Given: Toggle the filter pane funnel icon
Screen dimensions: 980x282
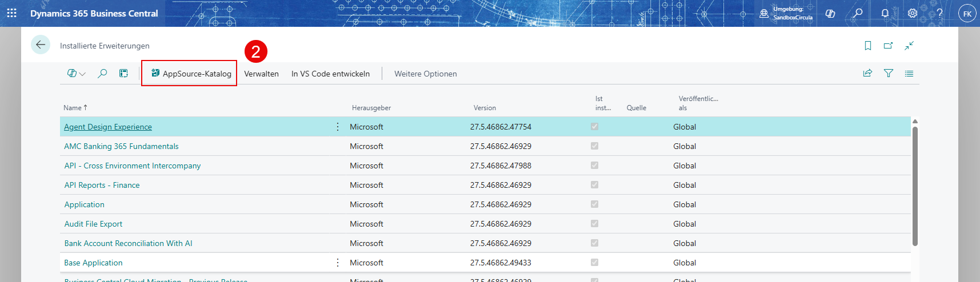Looking at the screenshot, I should coord(889,73).
